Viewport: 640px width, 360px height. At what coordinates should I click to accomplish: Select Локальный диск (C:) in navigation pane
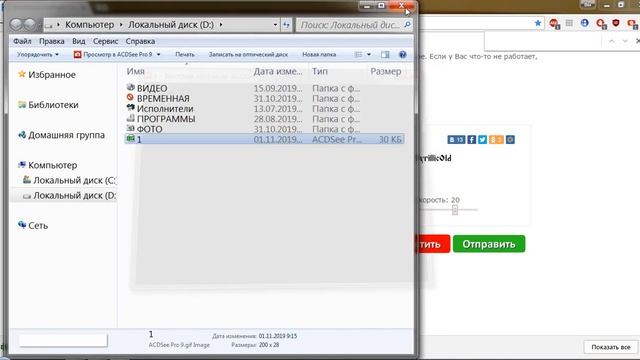click(74, 180)
